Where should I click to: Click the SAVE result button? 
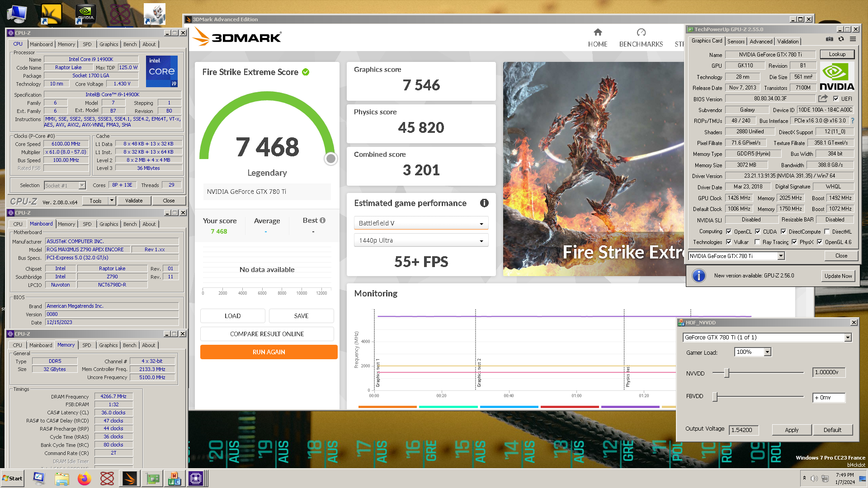tap(301, 316)
